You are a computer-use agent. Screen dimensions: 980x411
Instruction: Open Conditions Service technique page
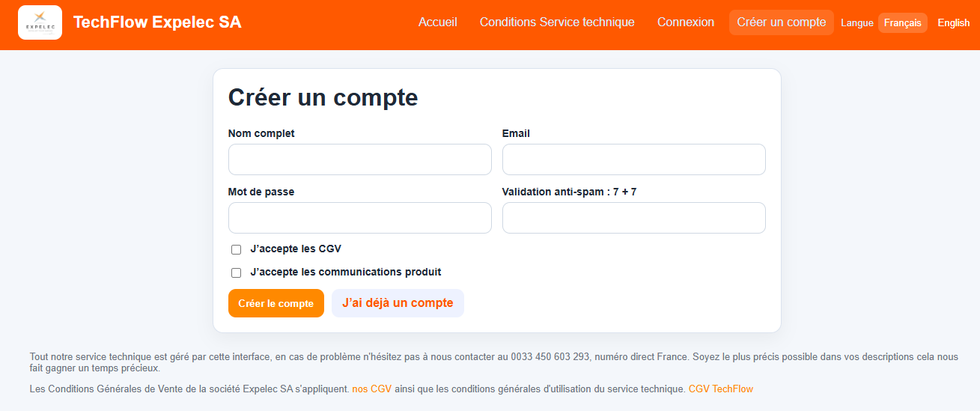click(x=557, y=22)
